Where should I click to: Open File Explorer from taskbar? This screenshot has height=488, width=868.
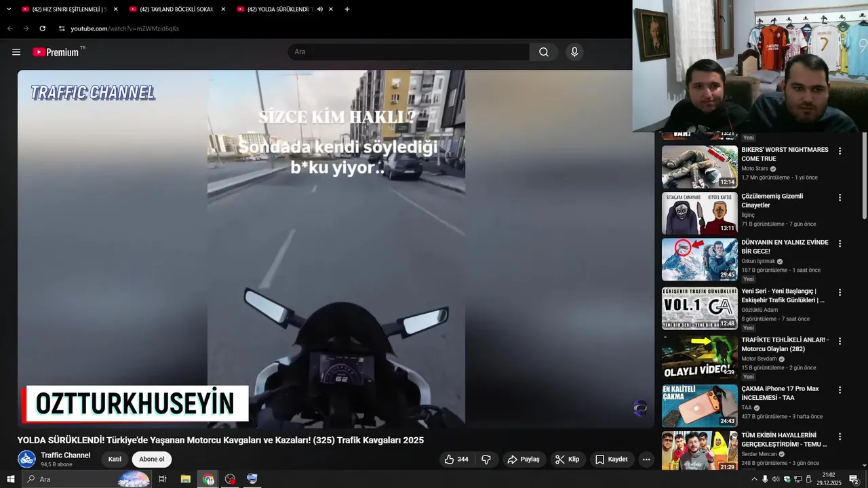(x=185, y=479)
